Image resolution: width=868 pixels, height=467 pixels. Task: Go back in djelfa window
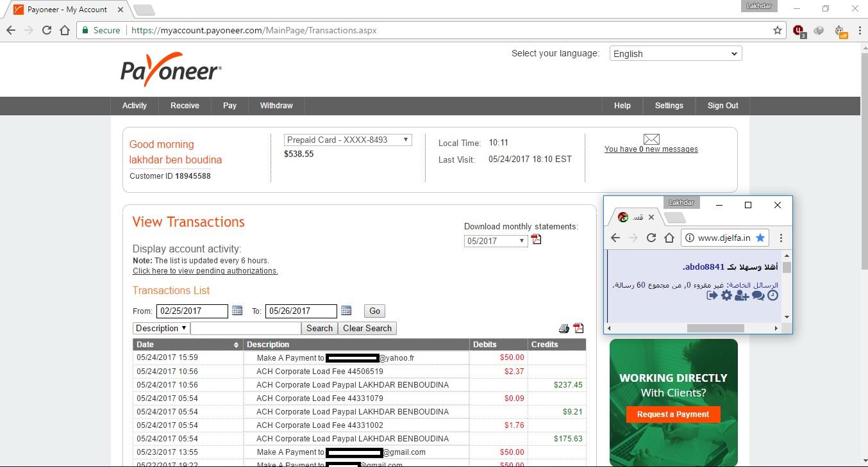[x=615, y=238]
